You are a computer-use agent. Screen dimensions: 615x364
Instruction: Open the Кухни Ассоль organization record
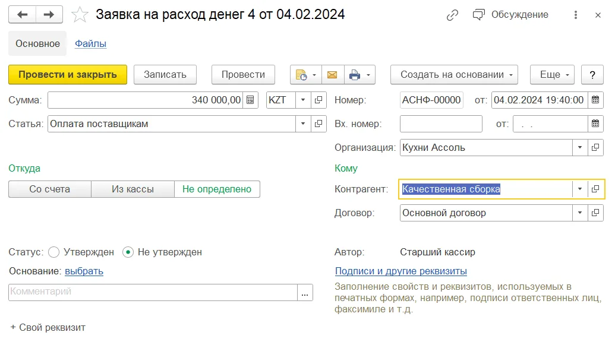595,148
